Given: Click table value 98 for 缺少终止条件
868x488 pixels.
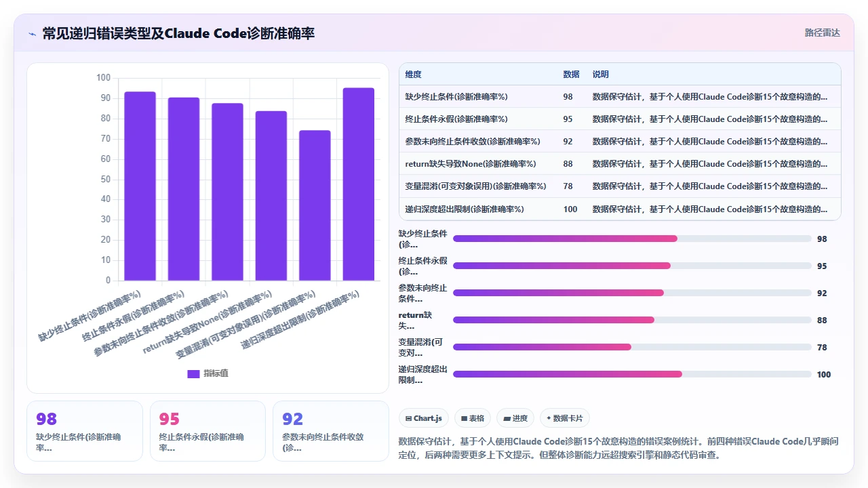Looking at the screenshot, I should tap(568, 97).
